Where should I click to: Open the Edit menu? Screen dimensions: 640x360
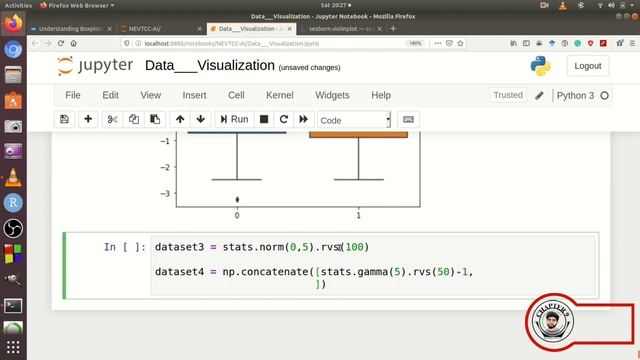coord(110,95)
